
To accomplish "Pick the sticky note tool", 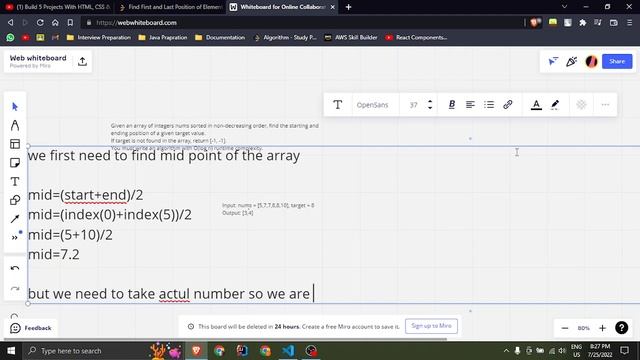I will pyautogui.click(x=15, y=163).
